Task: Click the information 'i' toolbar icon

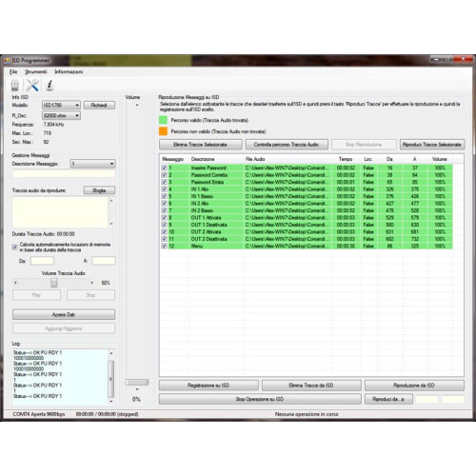Action: [50, 85]
